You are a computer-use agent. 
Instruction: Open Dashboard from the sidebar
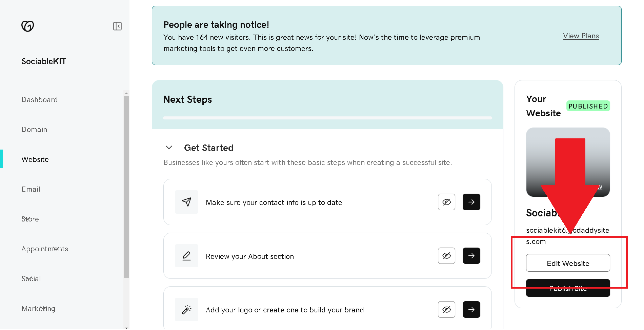pyautogui.click(x=40, y=100)
